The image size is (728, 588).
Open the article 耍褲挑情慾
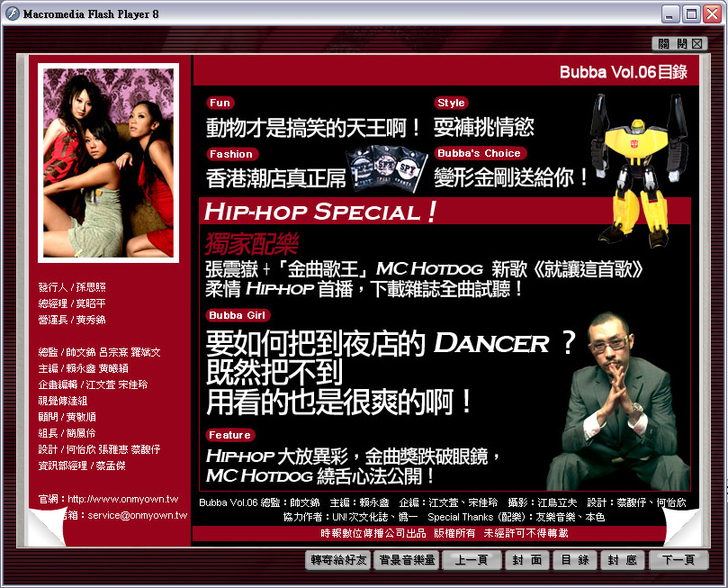(x=483, y=127)
